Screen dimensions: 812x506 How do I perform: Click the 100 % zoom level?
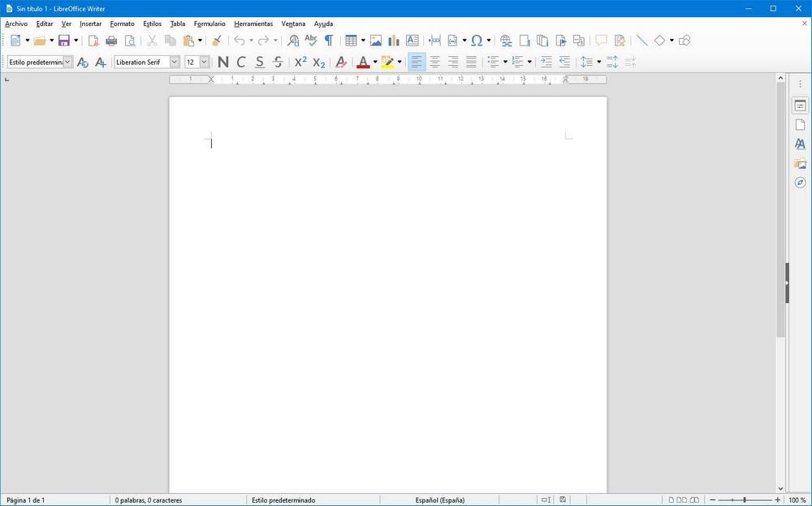[797, 500]
